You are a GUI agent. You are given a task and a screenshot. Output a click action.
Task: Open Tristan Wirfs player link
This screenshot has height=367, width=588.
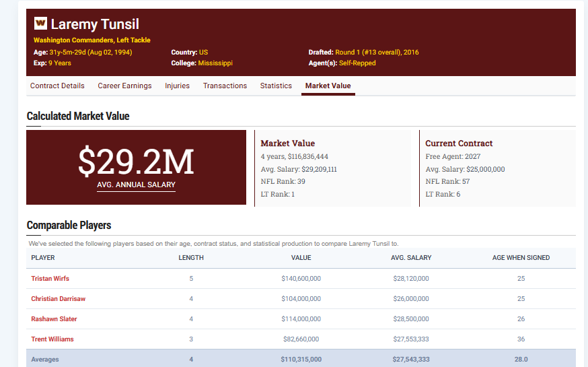(x=50, y=278)
